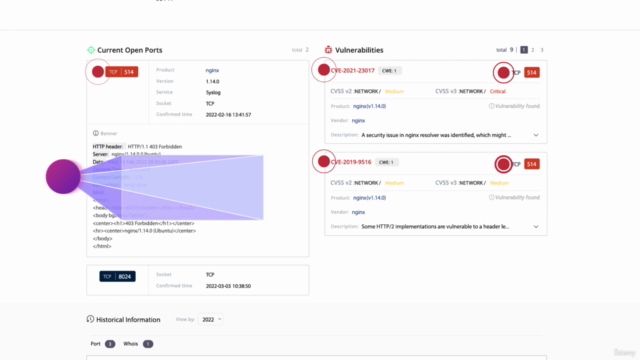
Task: Click the Historical Information clock icon
Action: click(90, 319)
